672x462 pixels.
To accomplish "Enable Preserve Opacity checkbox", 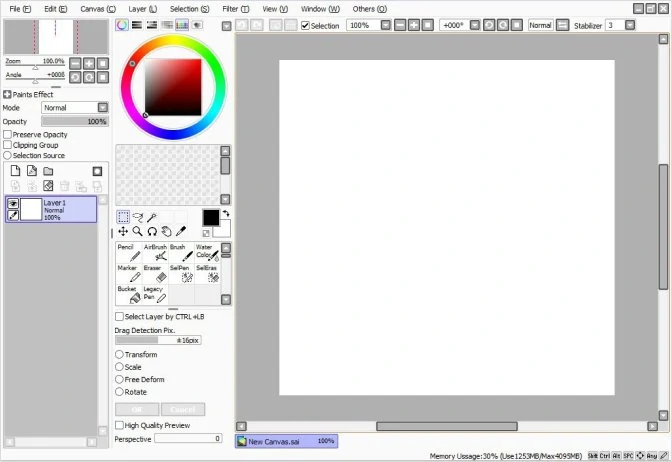I will 7,135.
